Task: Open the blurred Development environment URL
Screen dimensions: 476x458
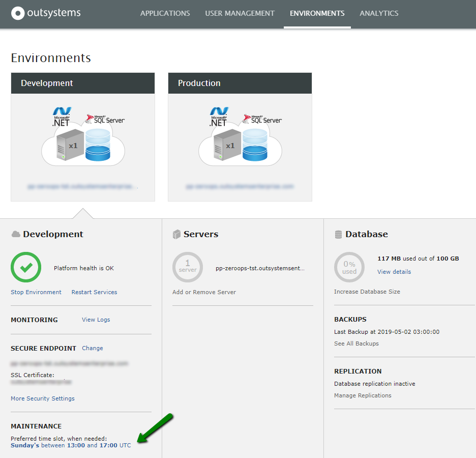Action: (82, 186)
